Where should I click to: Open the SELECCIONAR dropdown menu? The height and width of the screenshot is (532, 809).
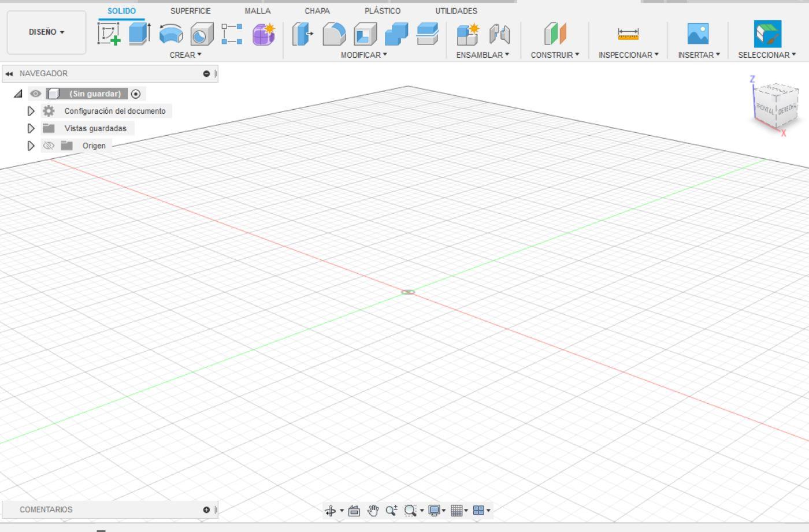(767, 55)
